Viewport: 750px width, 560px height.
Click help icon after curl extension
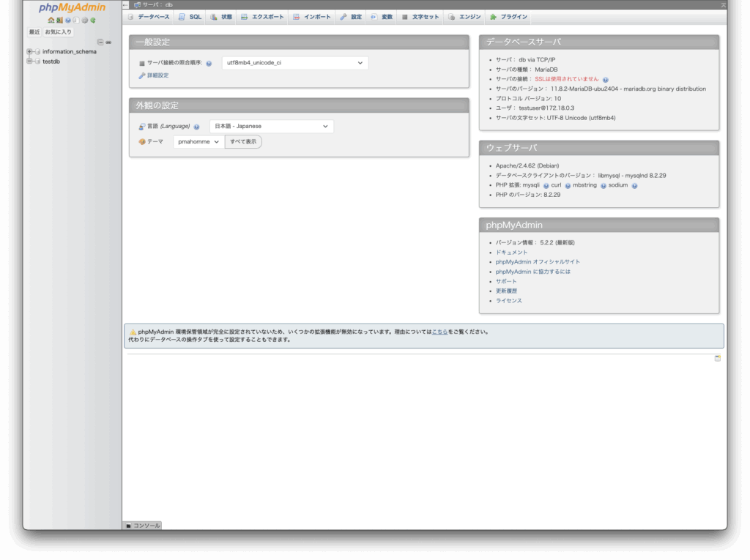[x=568, y=185]
